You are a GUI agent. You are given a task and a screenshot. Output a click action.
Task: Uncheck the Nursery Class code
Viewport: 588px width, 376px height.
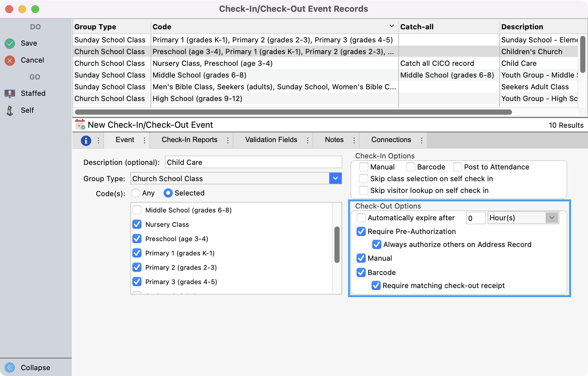[137, 224]
